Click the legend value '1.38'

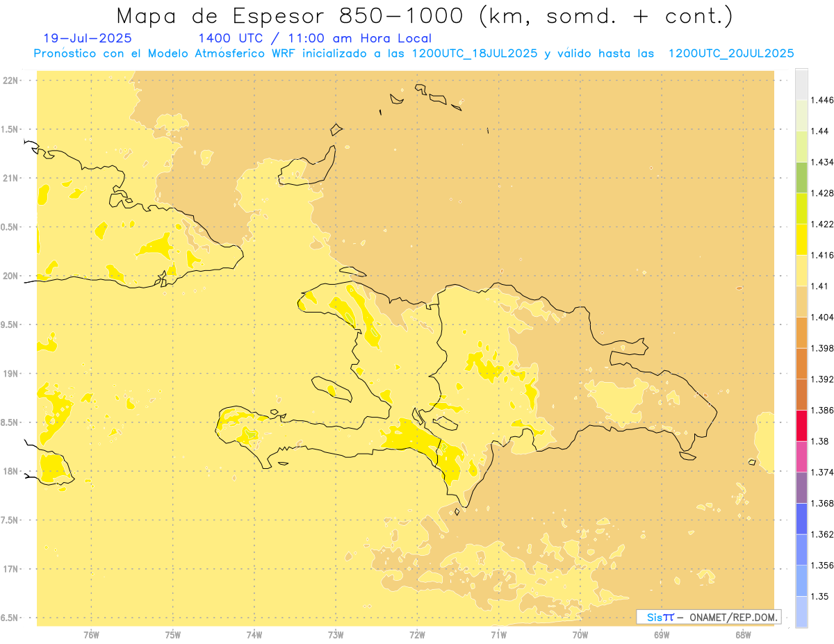[x=820, y=441]
